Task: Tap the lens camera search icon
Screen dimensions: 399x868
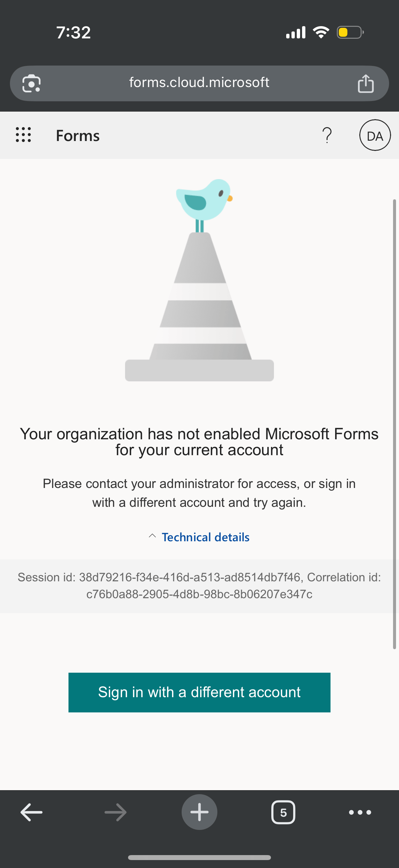Action: pos(31,83)
